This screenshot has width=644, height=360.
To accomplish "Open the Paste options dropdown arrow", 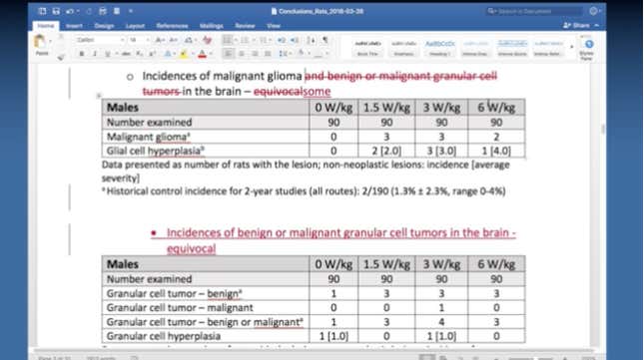I will 50,41.
